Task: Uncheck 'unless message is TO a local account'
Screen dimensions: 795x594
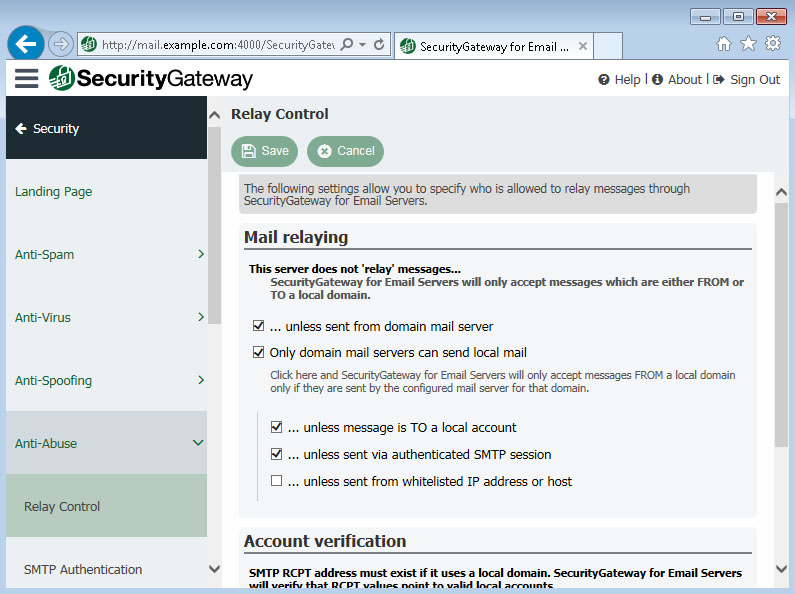Action: tap(276, 427)
